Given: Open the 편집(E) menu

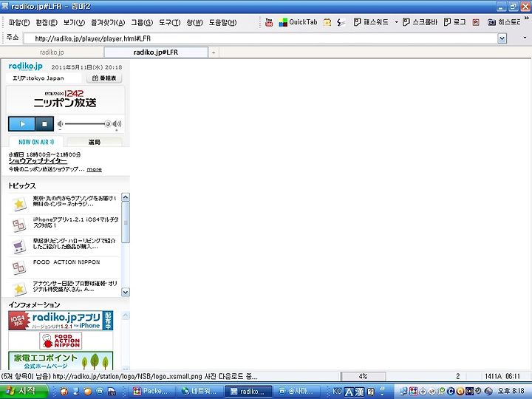Looking at the screenshot, I should (47, 23).
